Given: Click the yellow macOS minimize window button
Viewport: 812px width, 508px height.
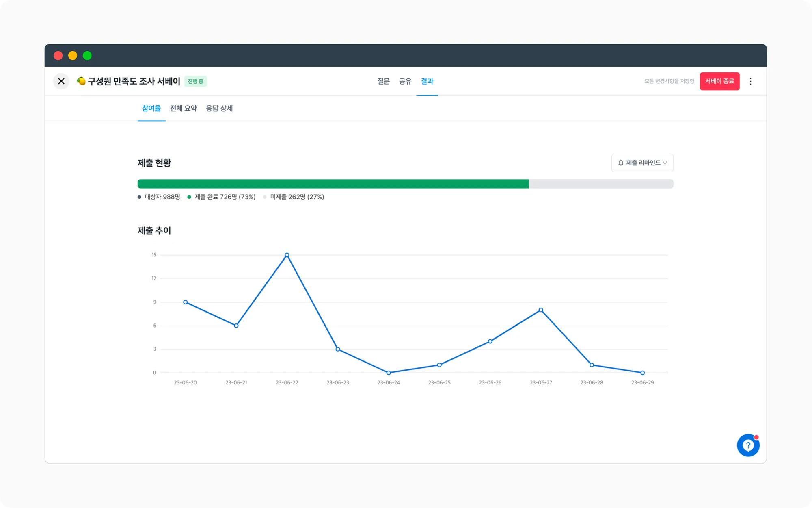Looking at the screenshot, I should (x=73, y=56).
